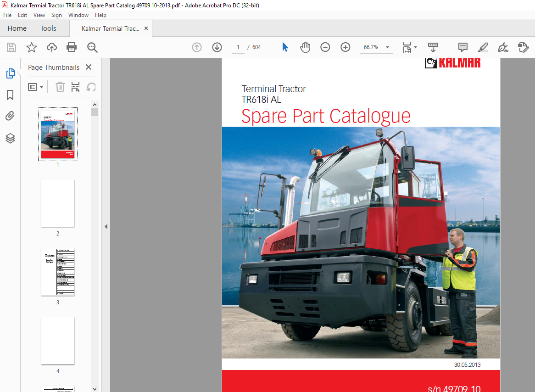Select blank page 2 thumbnail
535x392 pixels.
pyautogui.click(x=58, y=203)
